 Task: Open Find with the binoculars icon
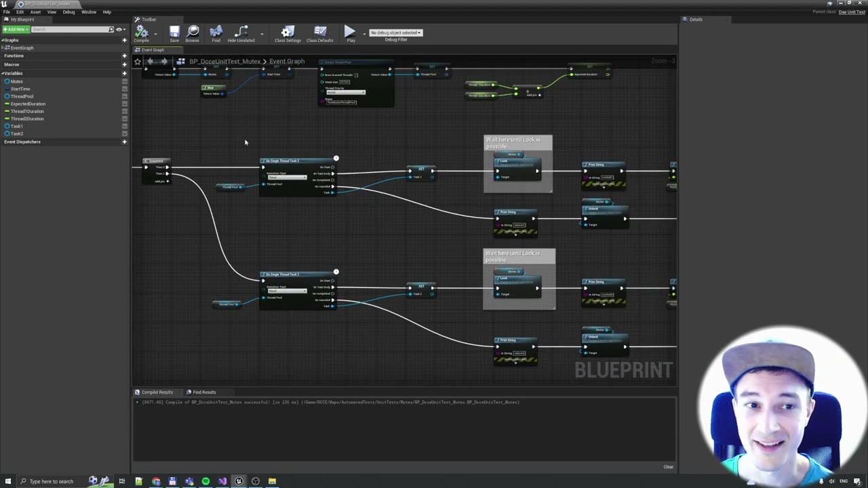click(216, 32)
